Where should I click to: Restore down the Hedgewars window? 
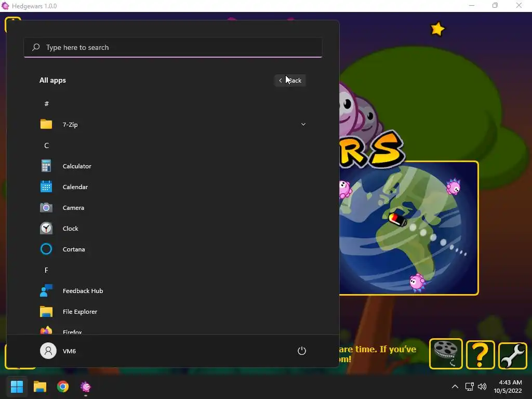pyautogui.click(x=495, y=5)
